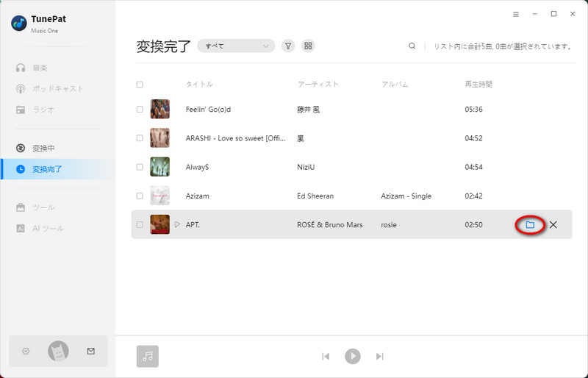Select the ARASHI - Love so sweet title
The height and width of the screenshot is (378, 588).
tap(235, 138)
